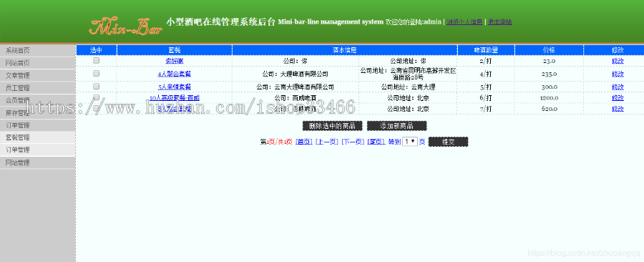
Task: Open 网站管理 in sidebar
Action: pyautogui.click(x=38, y=162)
